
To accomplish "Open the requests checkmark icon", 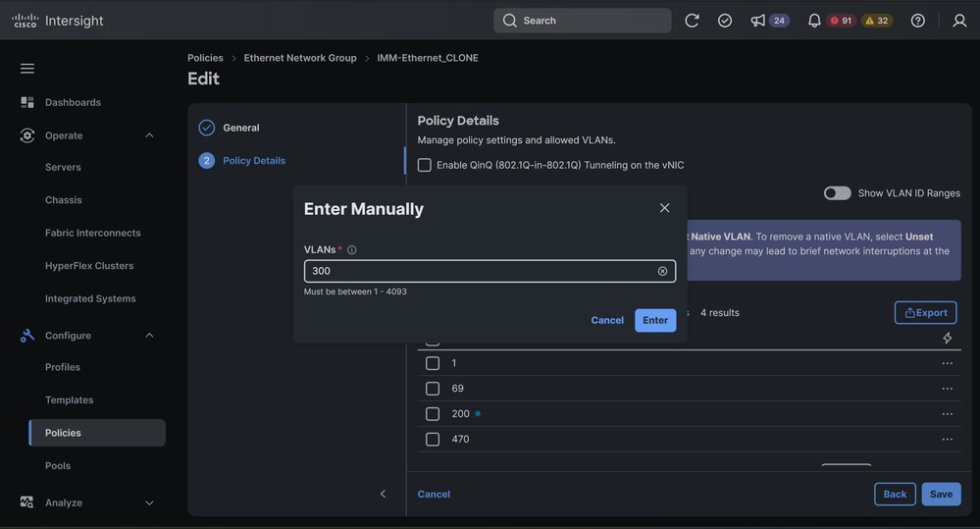I will coord(724,21).
